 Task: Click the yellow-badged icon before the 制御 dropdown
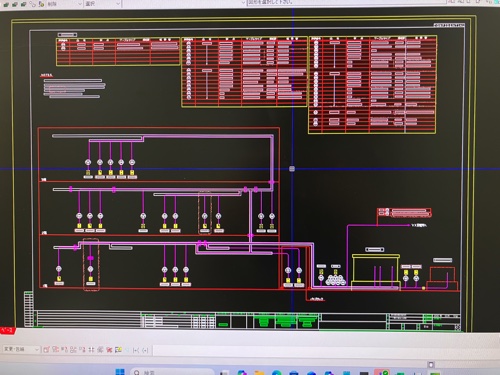pyautogui.click(x=41, y=4)
